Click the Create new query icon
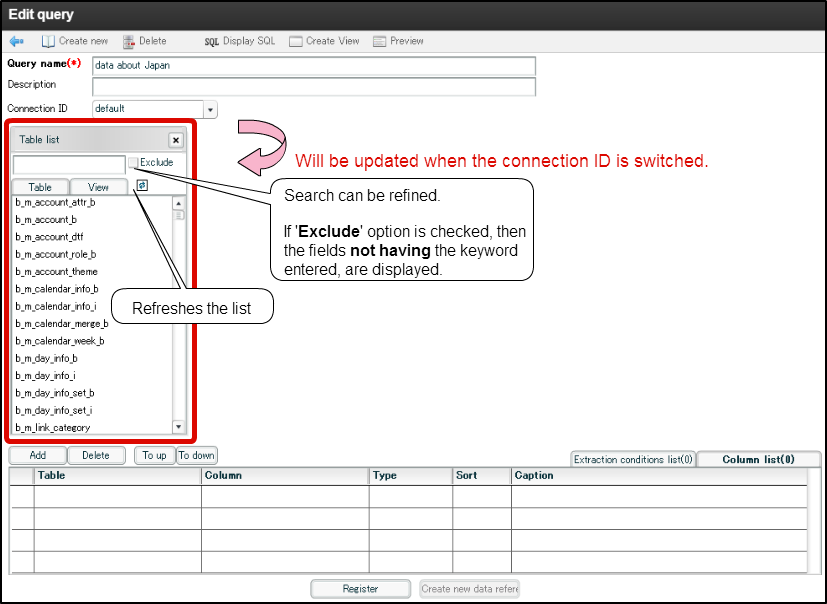Viewport: 827px width, 604px height. (74, 41)
